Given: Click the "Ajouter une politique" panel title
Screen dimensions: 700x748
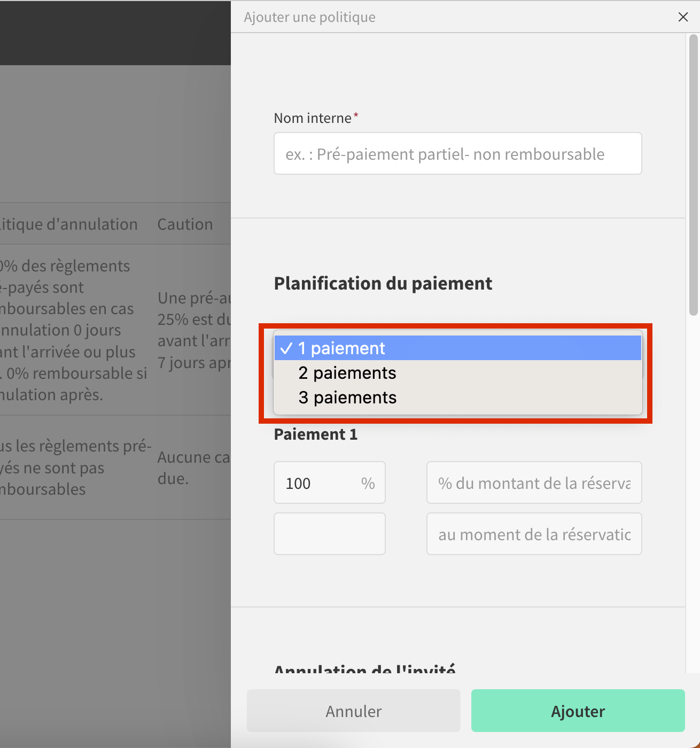Looking at the screenshot, I should point(309,17).
